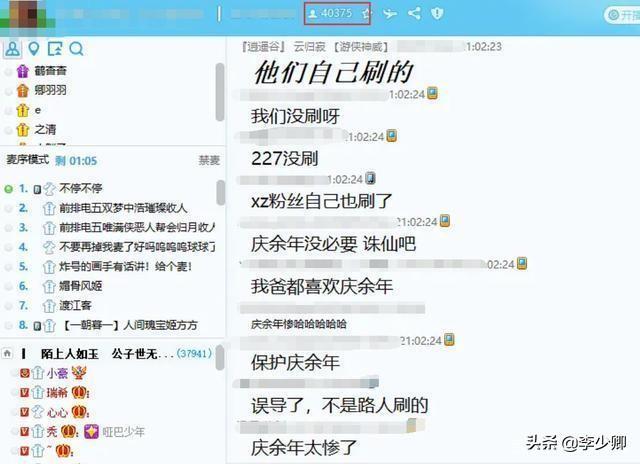
Task: Click the shield security icon
Action: [x=437, y=13]
